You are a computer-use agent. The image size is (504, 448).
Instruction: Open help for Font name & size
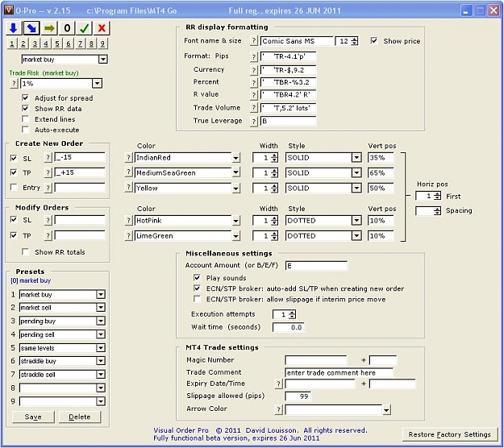click(x=254, y=41)
